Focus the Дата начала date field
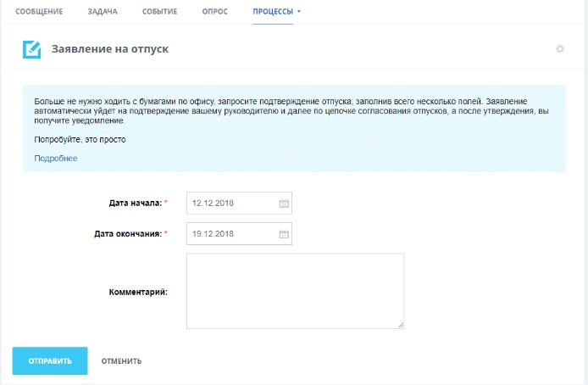The width and height of the screenshot is (588, 385). tap(239, 203)
